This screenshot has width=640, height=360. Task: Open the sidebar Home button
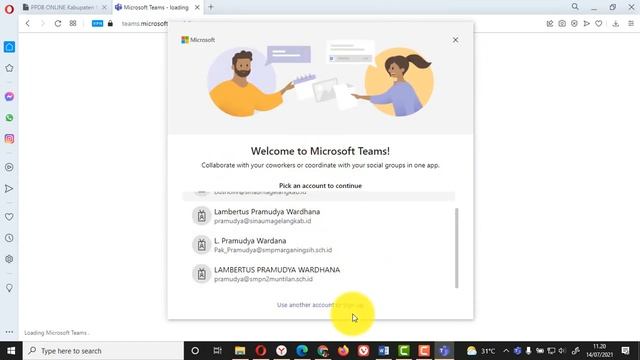(x=9, y=47)
